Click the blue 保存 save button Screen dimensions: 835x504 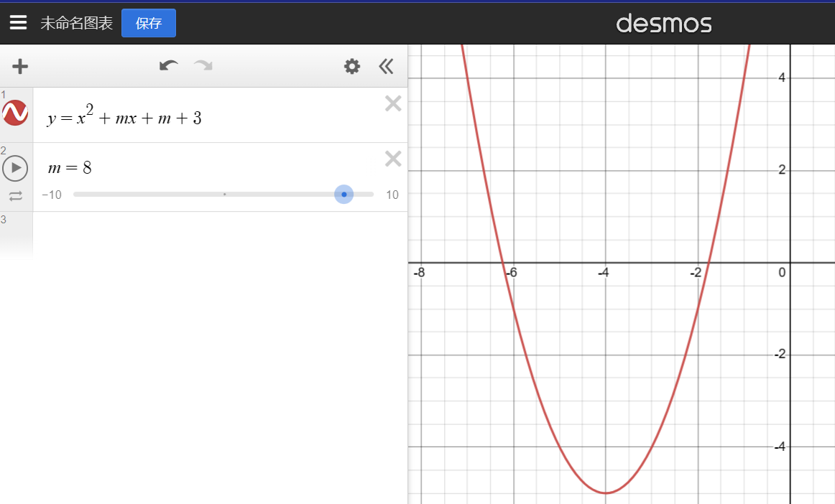[x=149, y=23]
